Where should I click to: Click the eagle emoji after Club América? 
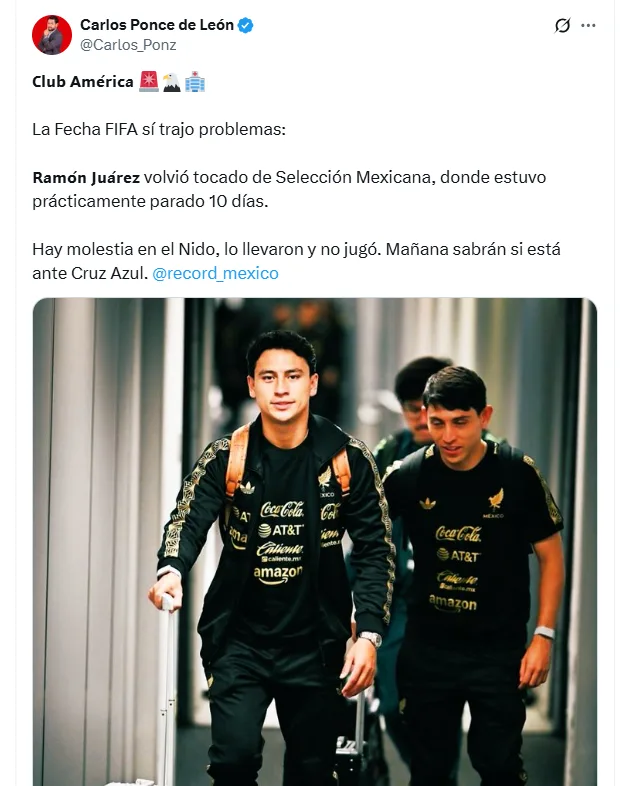coord(171,81)
